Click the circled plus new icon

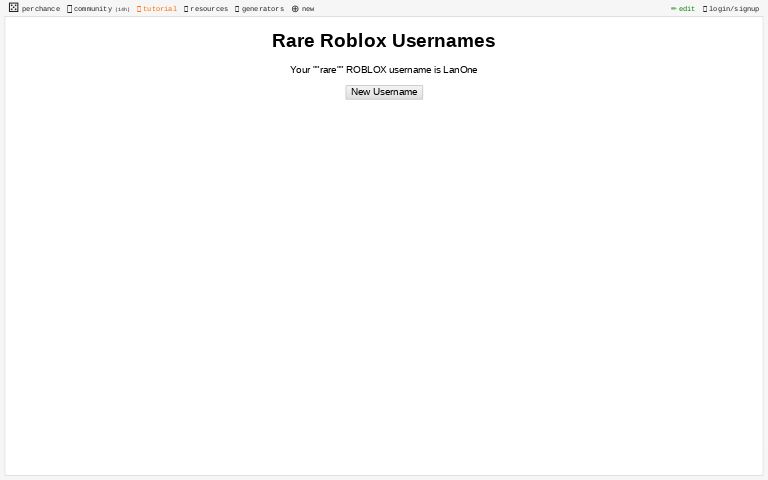point(295,9)
